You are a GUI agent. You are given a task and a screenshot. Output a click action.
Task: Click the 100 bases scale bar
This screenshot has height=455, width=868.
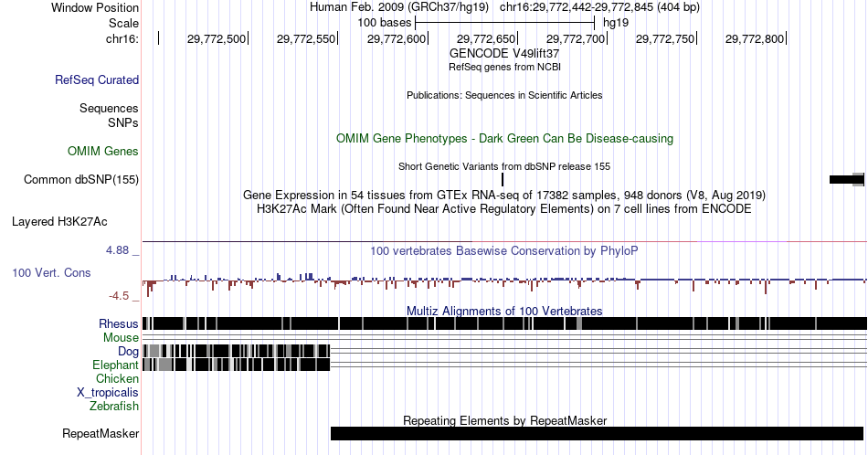[505, 23]
